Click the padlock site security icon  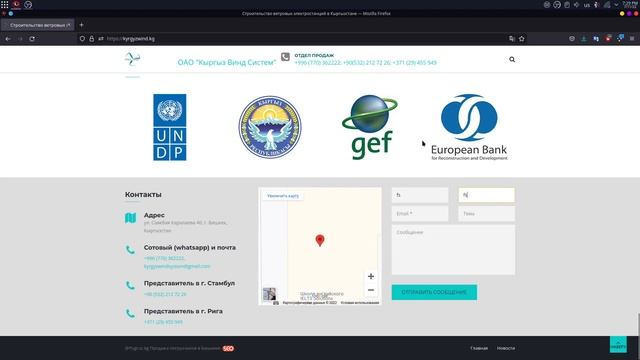[x=91, y=39]
